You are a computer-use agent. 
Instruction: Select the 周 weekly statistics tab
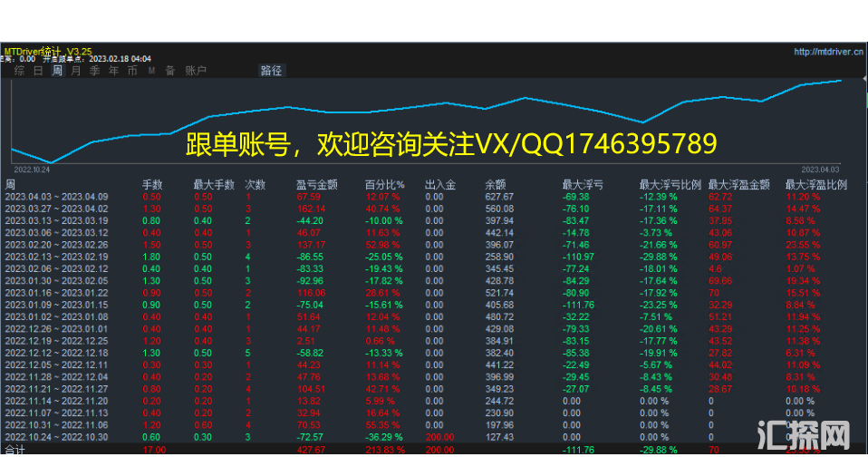tap(57, 71)
